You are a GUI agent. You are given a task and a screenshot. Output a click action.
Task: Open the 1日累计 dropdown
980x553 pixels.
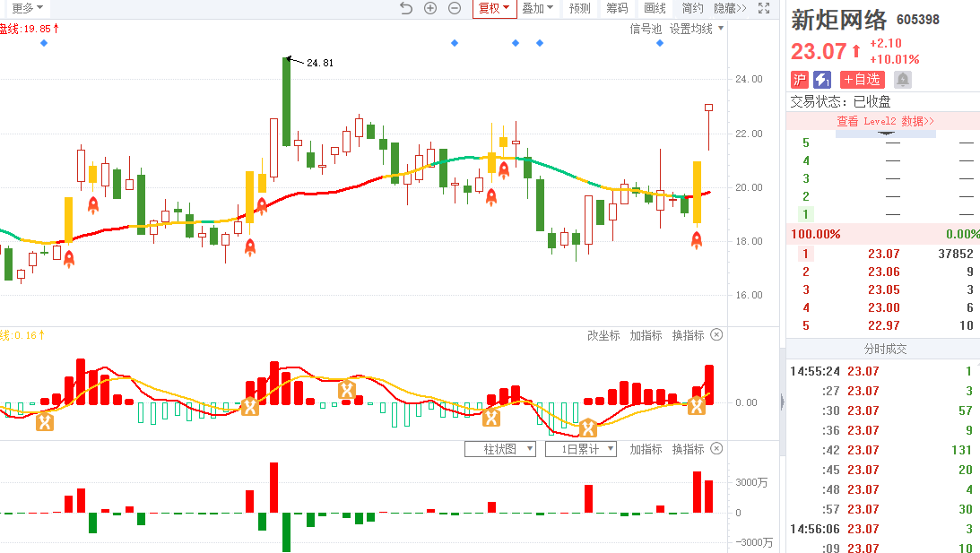tap(581, 449)
